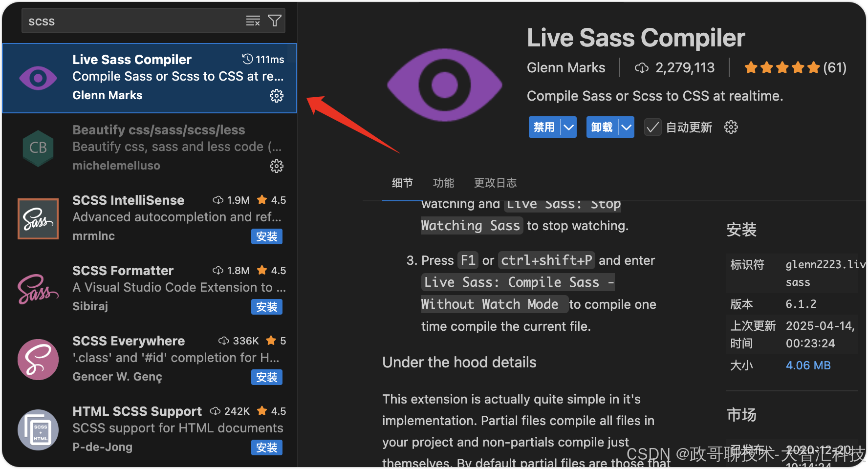
Task: Open gear settings for Live Sass Compiler list item
Action: (x=277, y=96)
